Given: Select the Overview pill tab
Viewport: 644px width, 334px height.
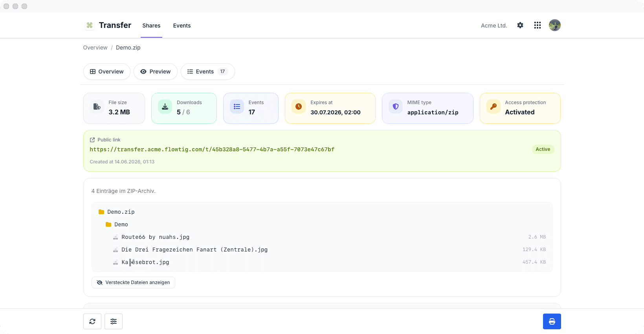Looking at the screenshot, I should coord(107,72).
